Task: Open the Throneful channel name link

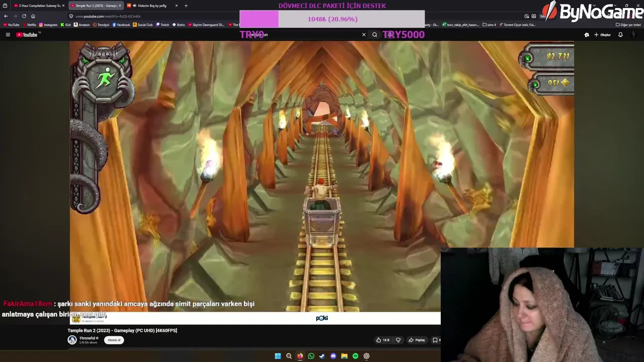Action: click(x=88, y=338)
